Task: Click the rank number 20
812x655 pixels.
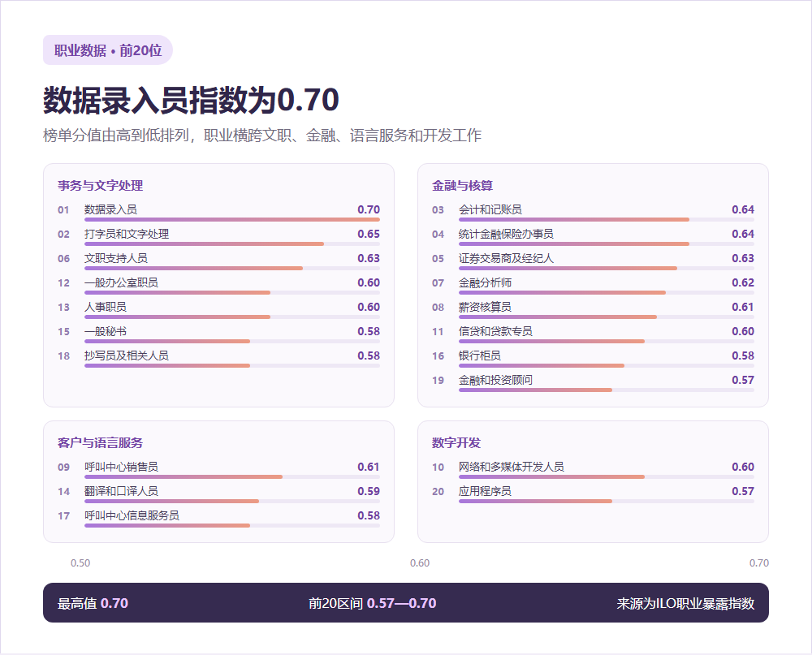Action: pos(438,492)
